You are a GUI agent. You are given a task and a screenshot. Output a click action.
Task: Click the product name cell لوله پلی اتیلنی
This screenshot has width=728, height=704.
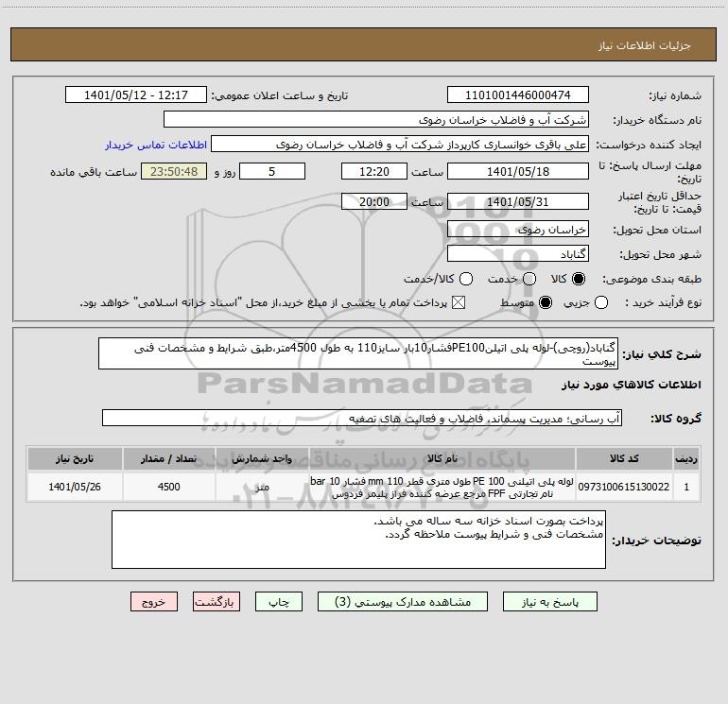coord(442,487)
